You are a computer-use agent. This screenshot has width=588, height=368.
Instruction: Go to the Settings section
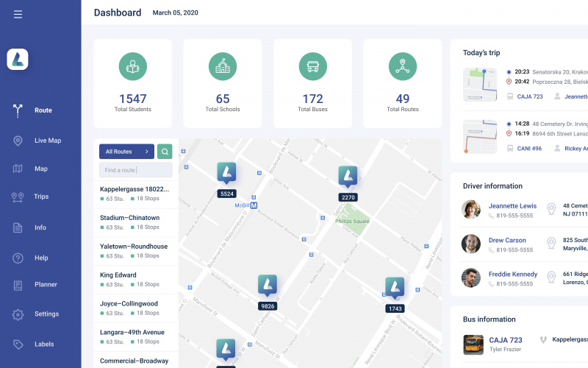click(x=46, y=314)
